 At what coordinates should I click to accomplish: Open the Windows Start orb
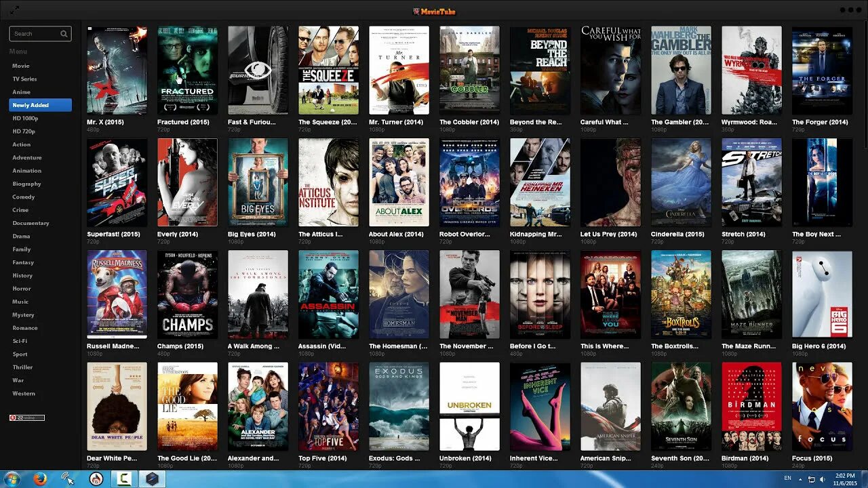(x=12, y=479)
